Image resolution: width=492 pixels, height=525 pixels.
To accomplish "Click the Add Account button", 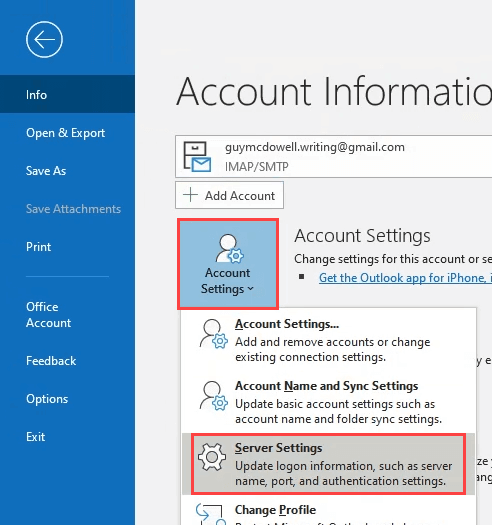I will point(229,195).
